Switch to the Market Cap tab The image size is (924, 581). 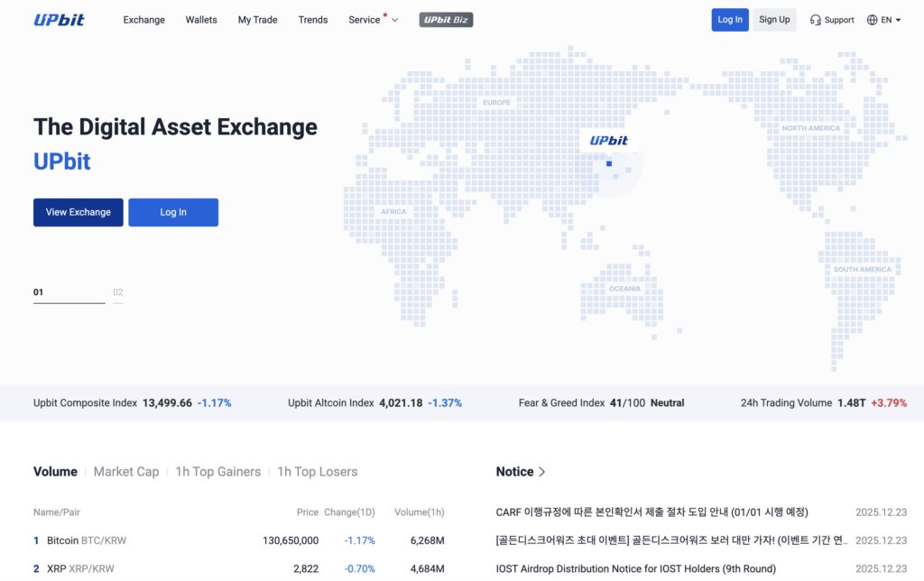point(126,471)
